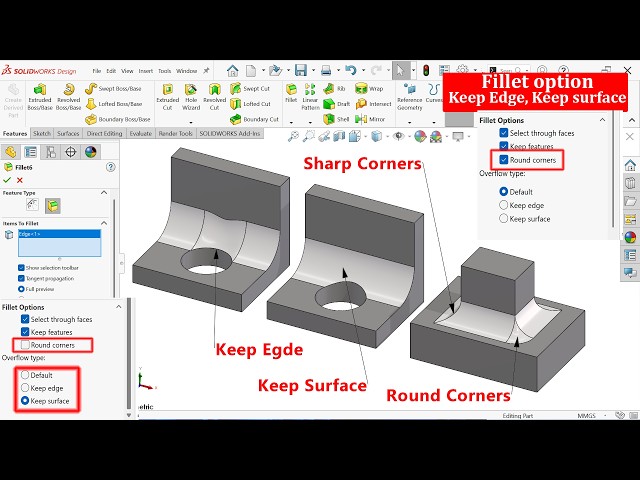Collapse the inset Fillet Options header chevron
The image size is (640, 480).
click(x=602, y=120)
